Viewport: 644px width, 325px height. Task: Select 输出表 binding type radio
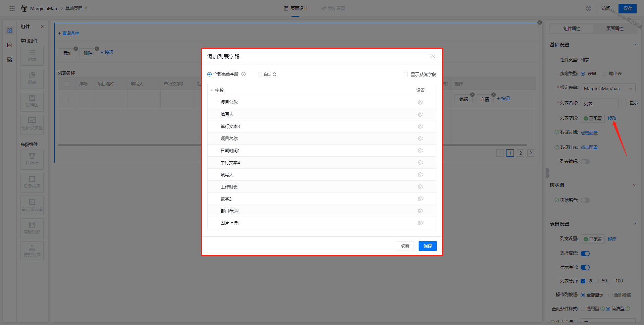click(x=604, y=74)
